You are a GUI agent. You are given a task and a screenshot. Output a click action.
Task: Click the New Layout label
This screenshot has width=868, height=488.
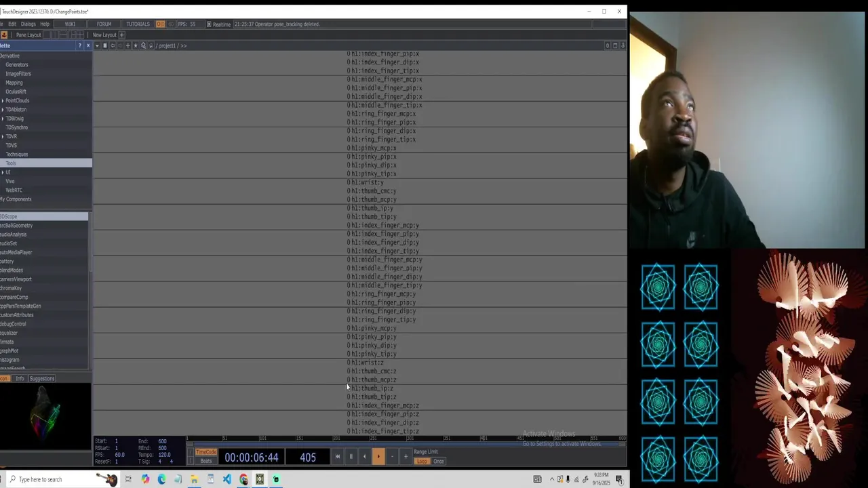click(104, 35)
